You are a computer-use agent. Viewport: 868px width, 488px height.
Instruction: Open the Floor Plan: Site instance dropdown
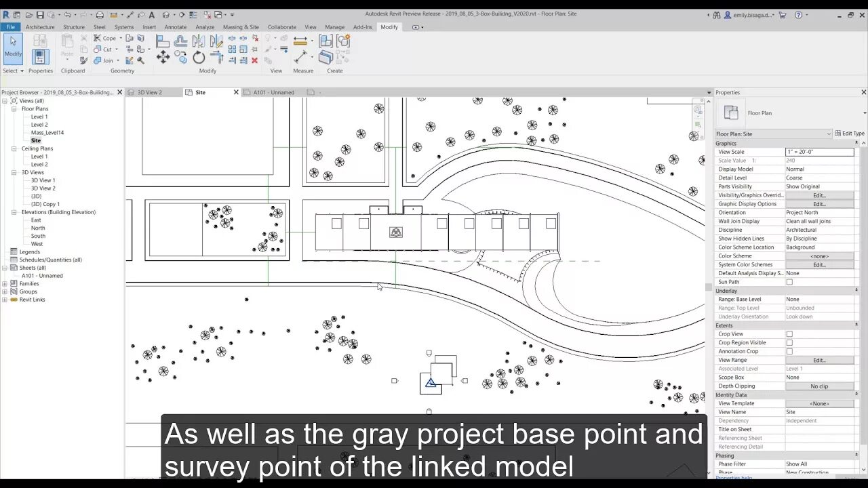tap(773, 134)
